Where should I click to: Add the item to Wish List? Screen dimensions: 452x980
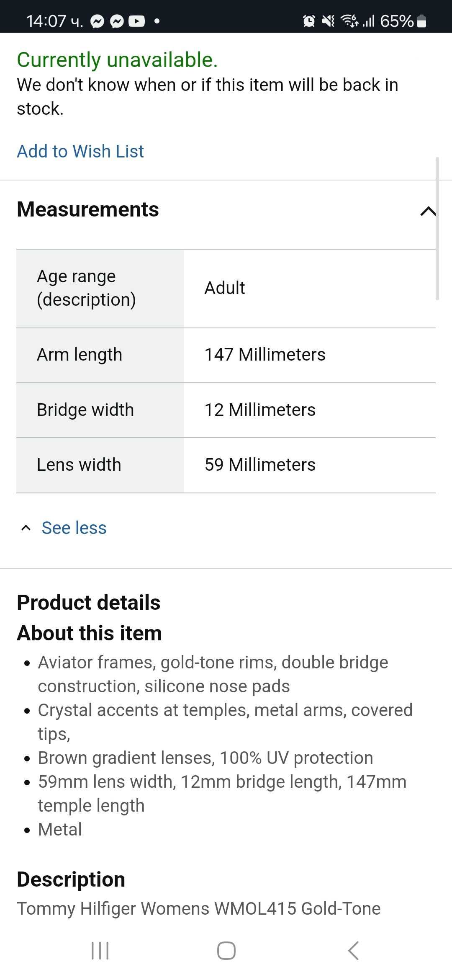coord(80,151)
